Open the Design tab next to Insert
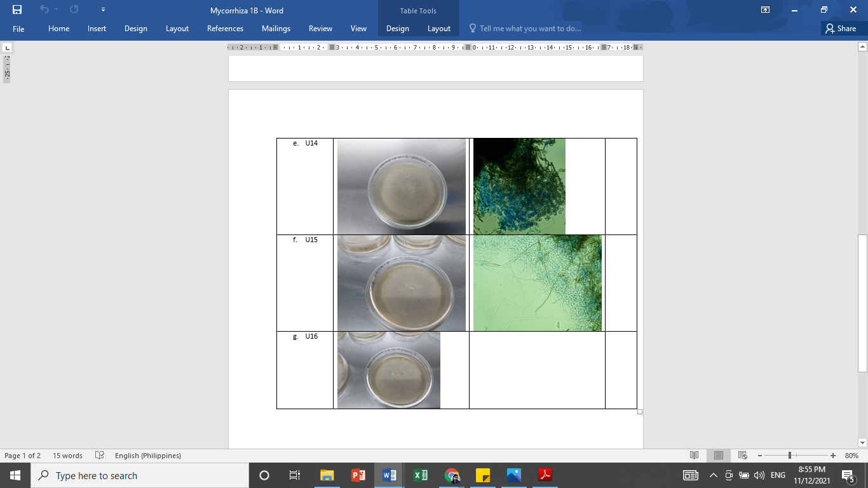This screenshot has width=868, height=488. [136, 29]
